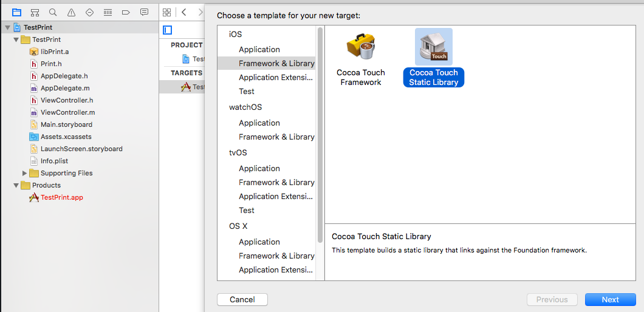Expand the Supporting Files folder
The width and height of the screenshot is (644, 312).
coord(25,173)
